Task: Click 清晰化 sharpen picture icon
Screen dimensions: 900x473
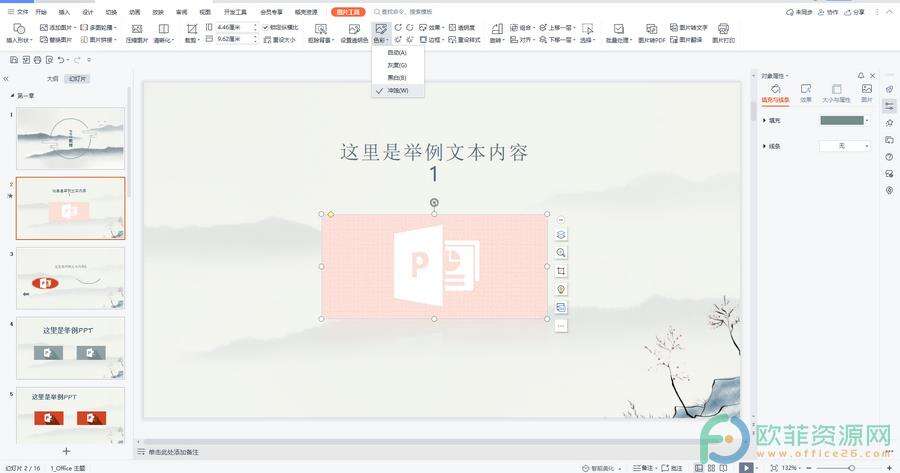Action: pyautogui.click(x=164, y=34)
